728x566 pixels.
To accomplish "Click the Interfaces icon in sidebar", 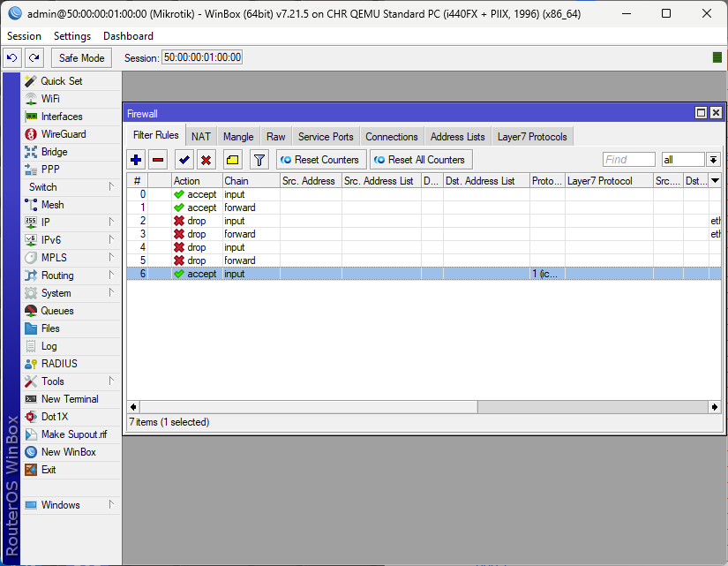I will [x=31, y=117].
